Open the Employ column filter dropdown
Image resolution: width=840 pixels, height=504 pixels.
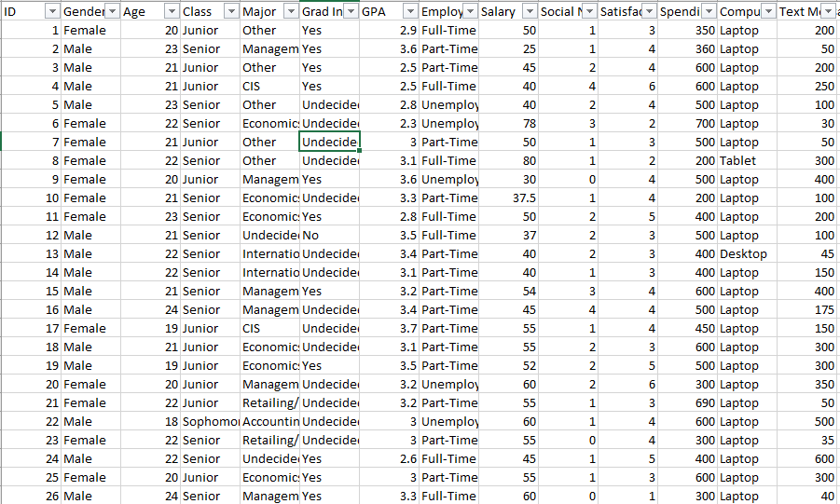[x=470, y=11]
